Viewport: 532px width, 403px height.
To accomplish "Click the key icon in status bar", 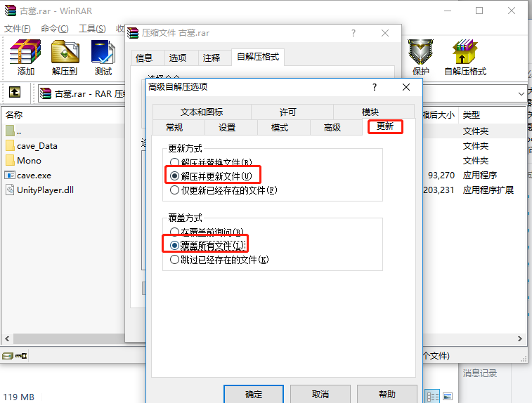I will point(21,355).
